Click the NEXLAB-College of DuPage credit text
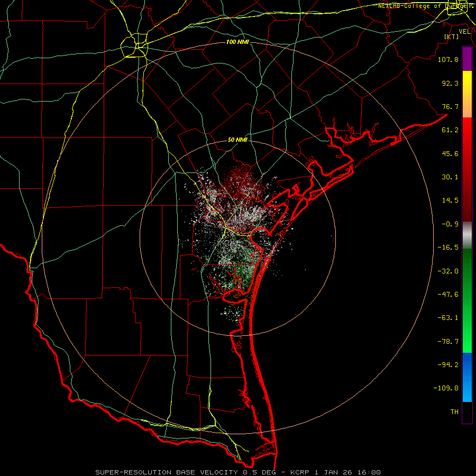The image size is (476, 476). tap(426, 6)
